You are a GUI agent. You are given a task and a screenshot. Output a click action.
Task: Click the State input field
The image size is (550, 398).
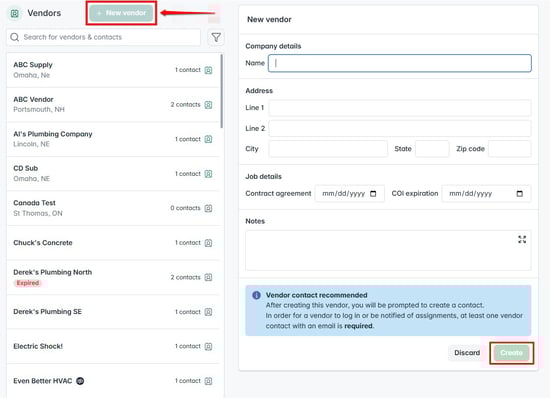tap(432, 149)
